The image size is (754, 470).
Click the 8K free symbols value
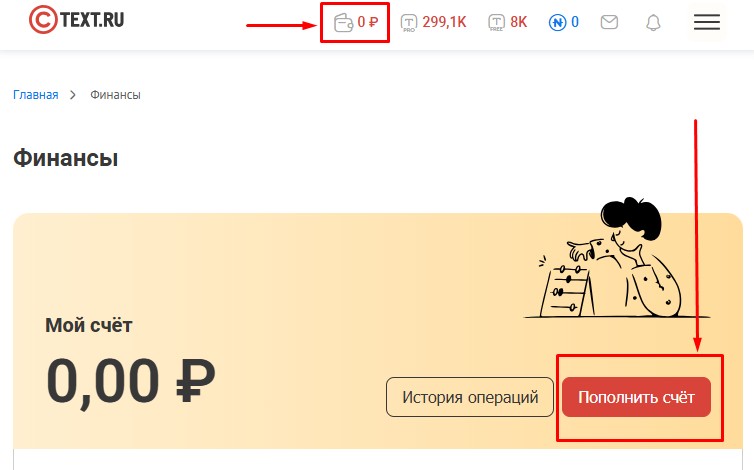(518, 22)
